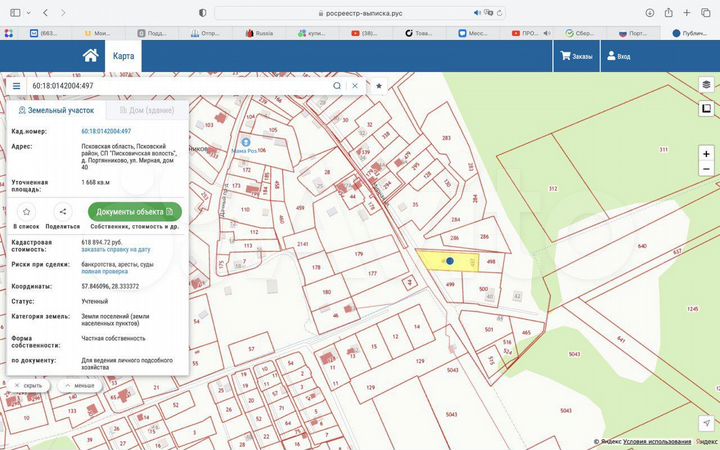Click the home icon in site header
Screen dimensions: 720x450
pyautogui.click(x=91, y=56)
